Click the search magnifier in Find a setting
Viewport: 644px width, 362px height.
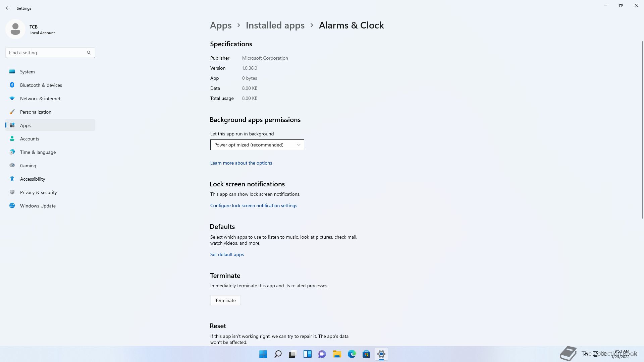(89, 53)
